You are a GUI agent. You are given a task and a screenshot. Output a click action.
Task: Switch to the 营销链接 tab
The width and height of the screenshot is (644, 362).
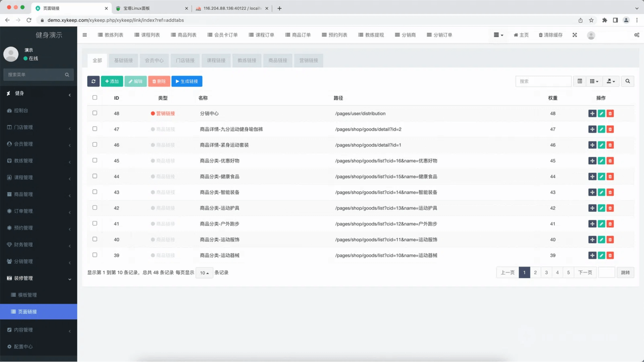308,60
